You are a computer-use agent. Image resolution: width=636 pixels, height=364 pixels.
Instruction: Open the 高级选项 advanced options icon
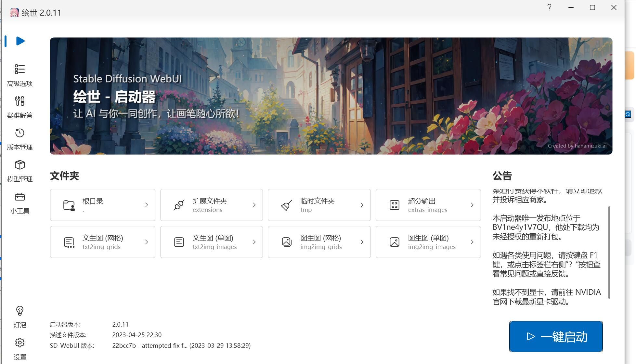(19, 69)
